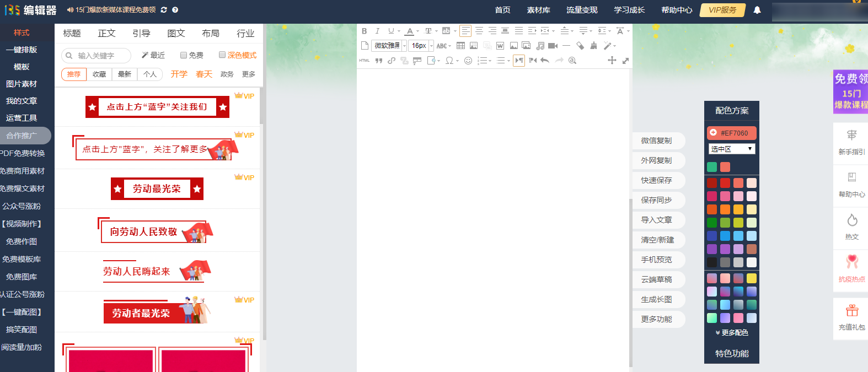Click the 手机预览 button
Image resolution: width=868 pixels, height=372 pixels.
click(x=658, y=260)
